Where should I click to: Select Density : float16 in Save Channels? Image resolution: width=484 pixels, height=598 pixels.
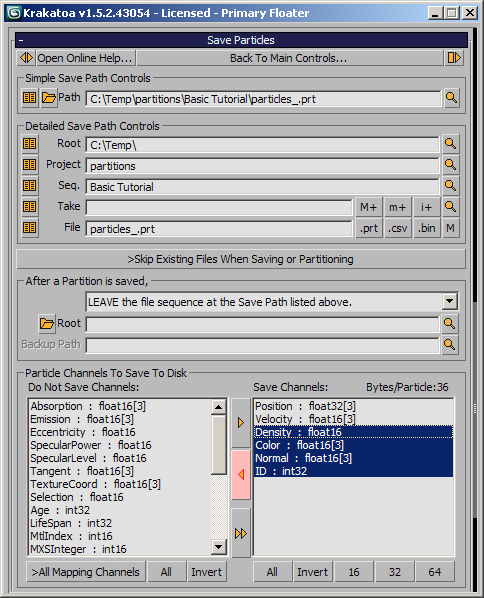[x=354, y=432]
